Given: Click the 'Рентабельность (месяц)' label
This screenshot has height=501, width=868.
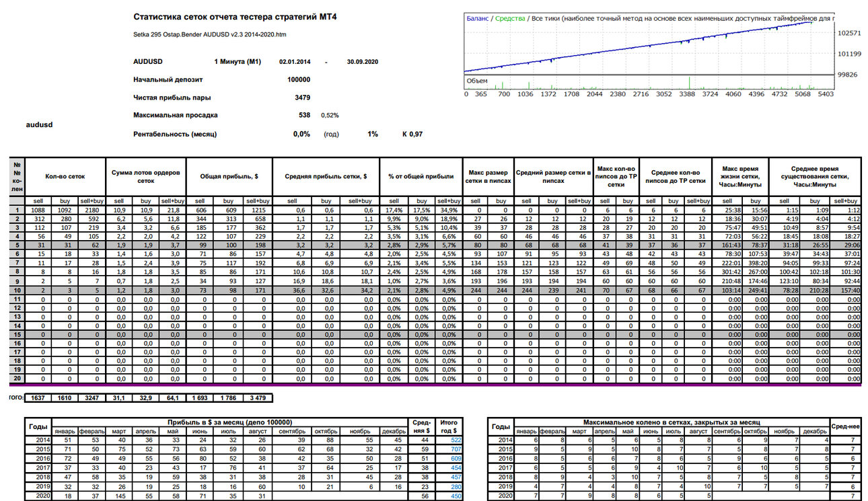Looking at the screenshot, I should click(175, 134).
